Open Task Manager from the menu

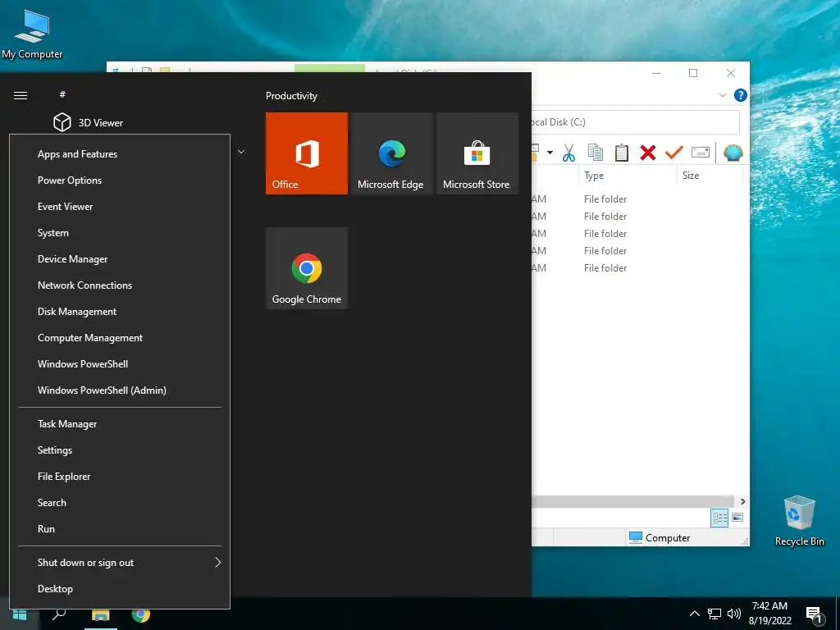click(120, 424)
